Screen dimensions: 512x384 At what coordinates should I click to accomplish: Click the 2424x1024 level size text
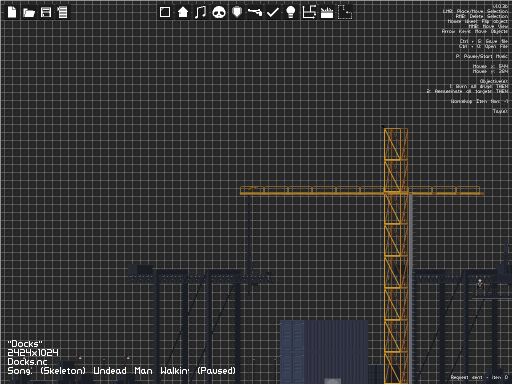[33, 353]
